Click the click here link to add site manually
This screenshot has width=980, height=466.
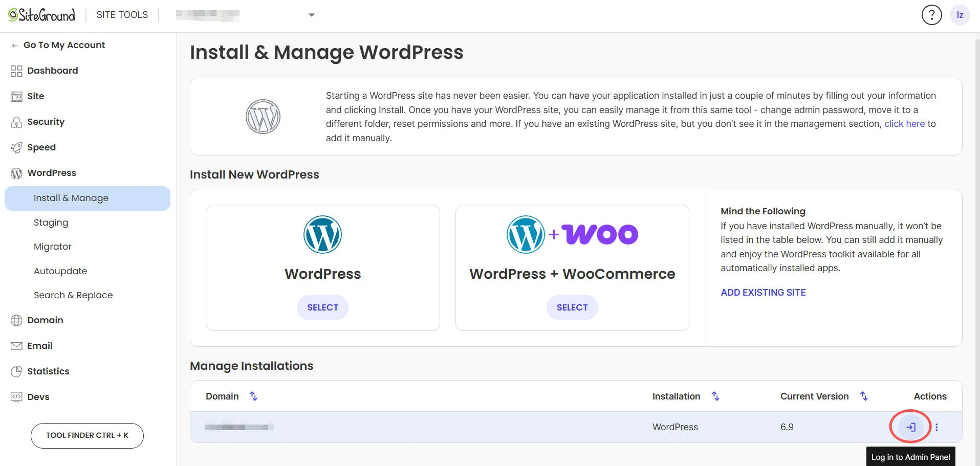coord(904,123)
